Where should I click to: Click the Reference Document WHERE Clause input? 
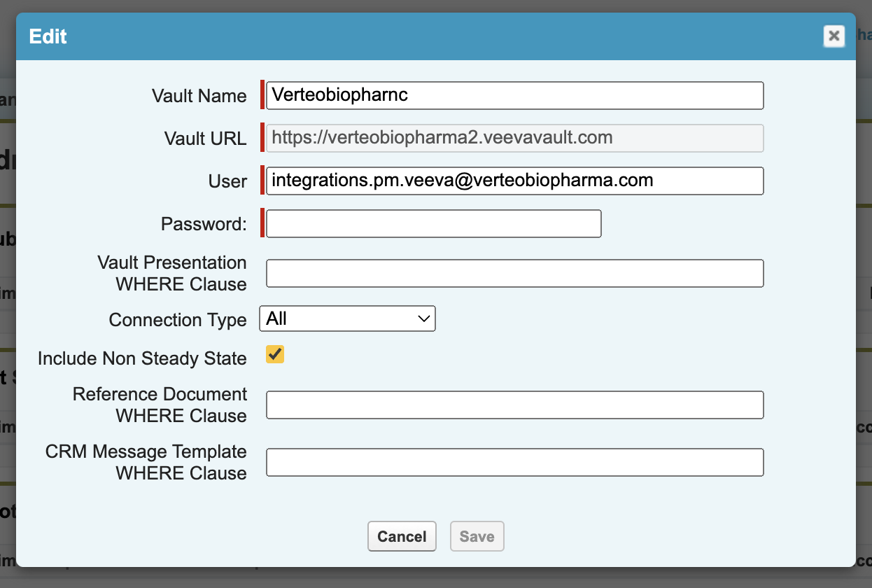coord(514,405)
